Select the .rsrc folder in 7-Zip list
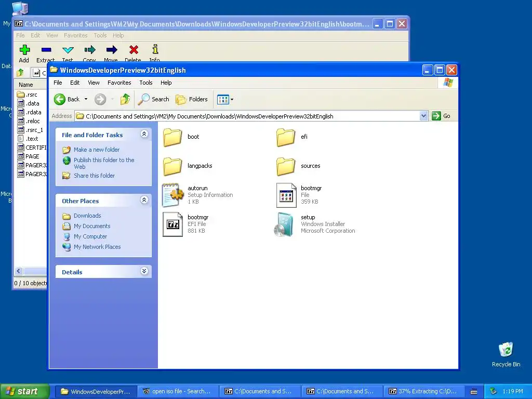The height and width of the screenshot is (399, 532). coord(27,95)
